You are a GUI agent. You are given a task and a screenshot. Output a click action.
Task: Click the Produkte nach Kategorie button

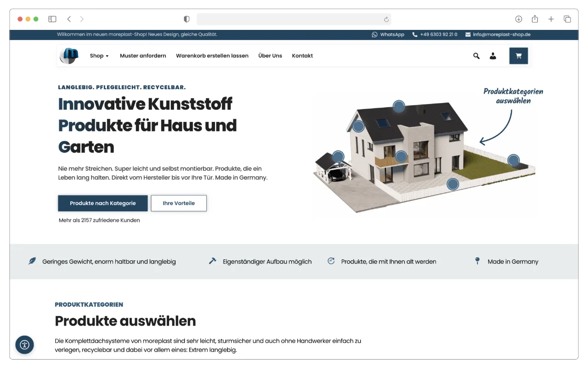tap(102, 203)
